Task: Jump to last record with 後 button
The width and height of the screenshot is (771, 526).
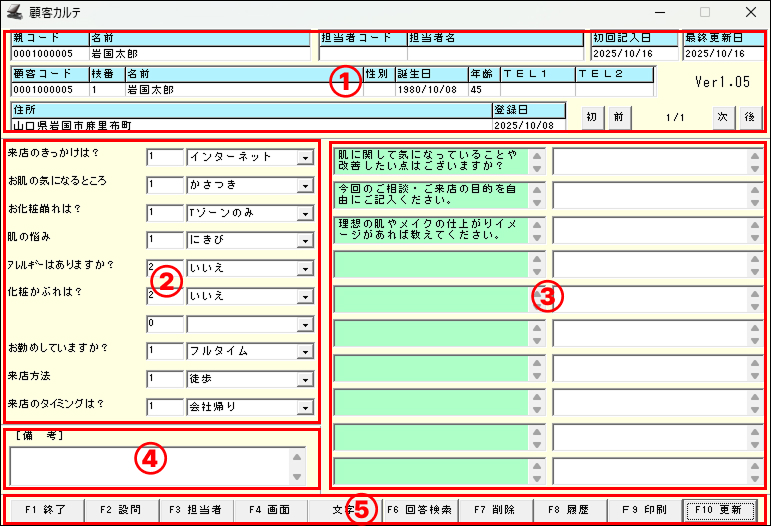Action: [747, 116]
